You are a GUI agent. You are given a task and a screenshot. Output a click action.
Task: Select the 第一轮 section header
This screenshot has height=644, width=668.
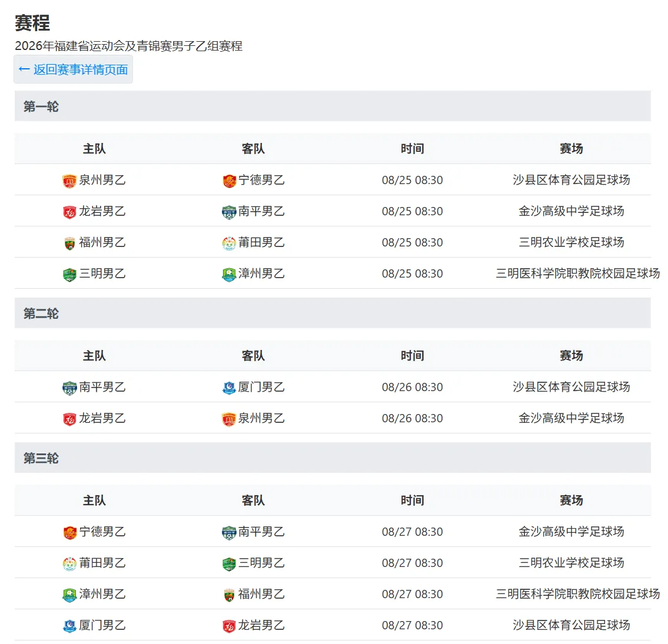[333, 106]
